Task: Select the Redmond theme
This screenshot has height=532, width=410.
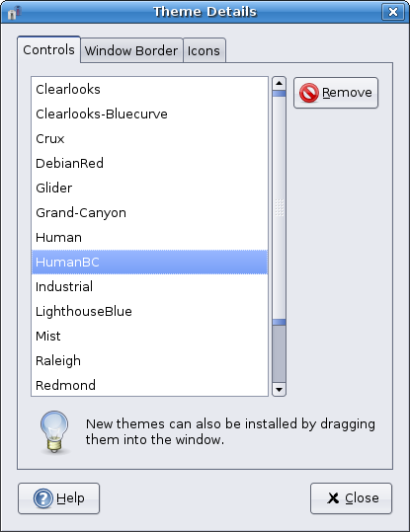Action: [149, 385]
